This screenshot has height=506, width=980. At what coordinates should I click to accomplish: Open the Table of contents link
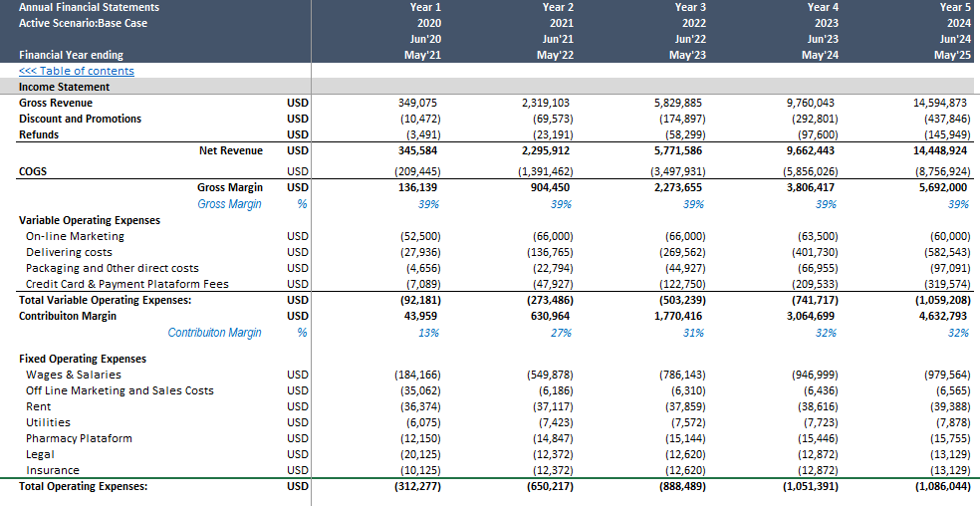pyautogui.click(x=77, y=71)
